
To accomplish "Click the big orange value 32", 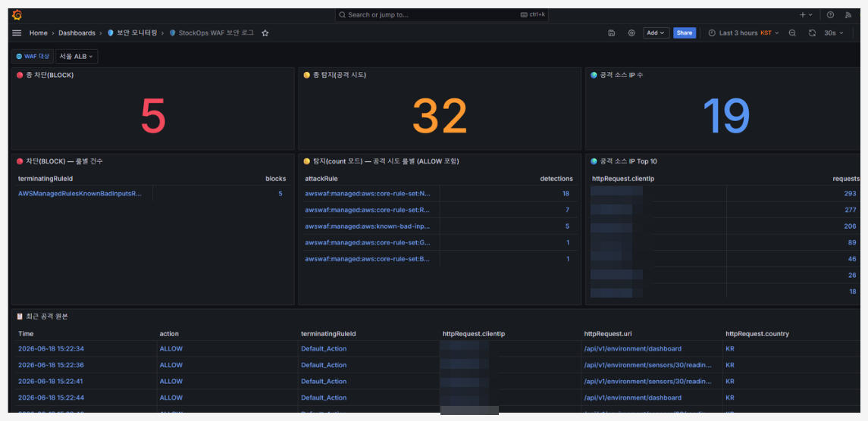I will click(x=440, y=116).
